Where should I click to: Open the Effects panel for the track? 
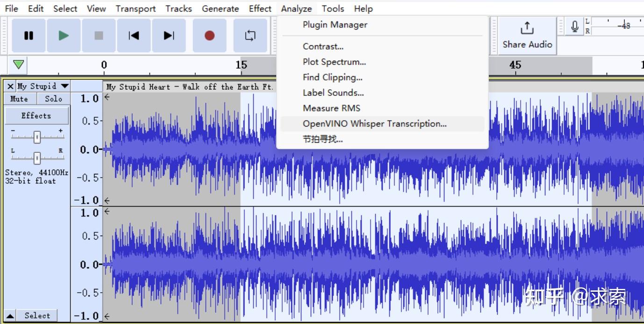pyautogui.click(x=36, y=115)
